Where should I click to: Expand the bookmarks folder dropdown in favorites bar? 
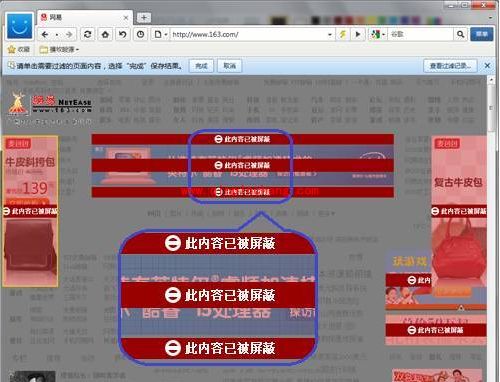click(59, 49)
